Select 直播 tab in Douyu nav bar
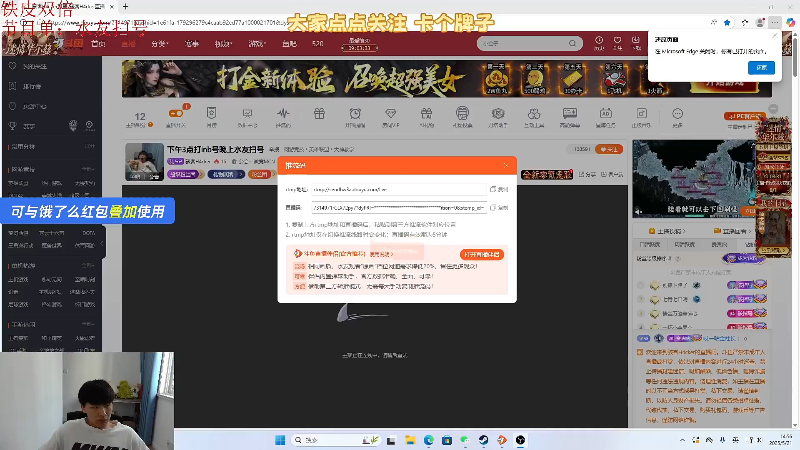This screenshot has width=800, height=450. coord(128,44)
